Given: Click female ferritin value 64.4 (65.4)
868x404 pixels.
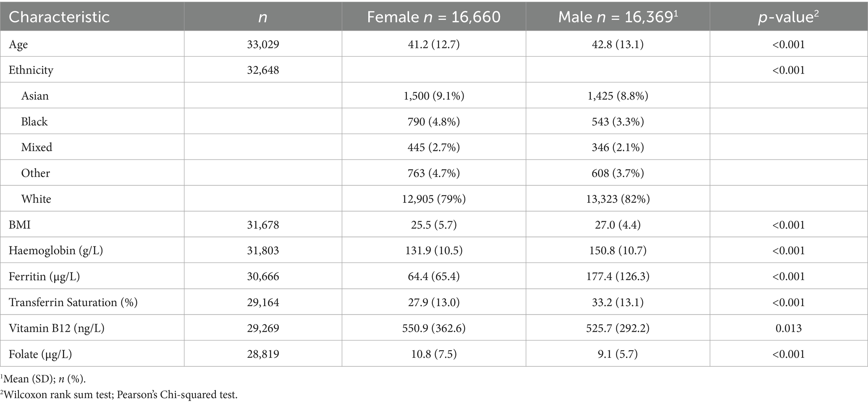Looking at the screenshot, I should (433, 276).
